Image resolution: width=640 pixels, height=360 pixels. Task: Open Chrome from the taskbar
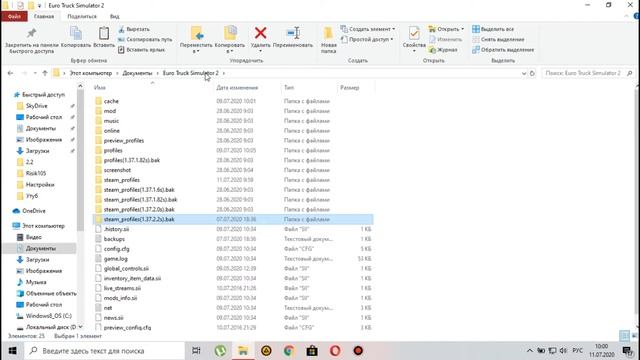click(289, 351)
